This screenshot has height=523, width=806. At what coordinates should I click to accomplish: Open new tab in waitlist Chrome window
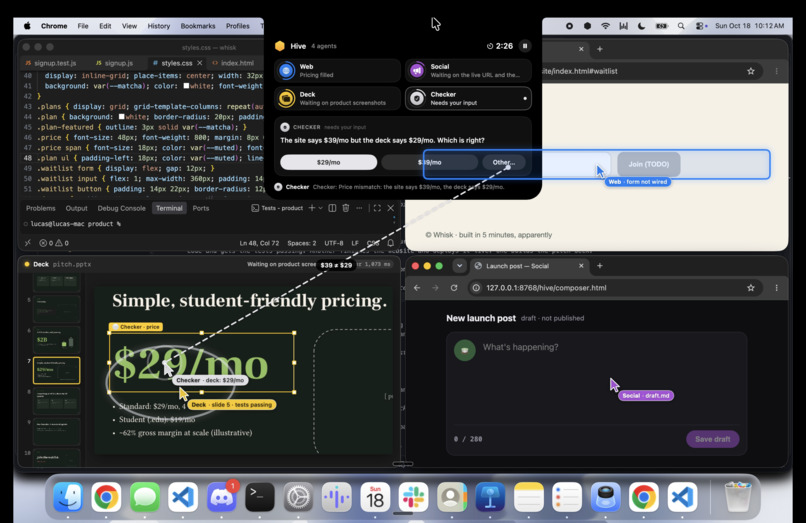point(599,49)
